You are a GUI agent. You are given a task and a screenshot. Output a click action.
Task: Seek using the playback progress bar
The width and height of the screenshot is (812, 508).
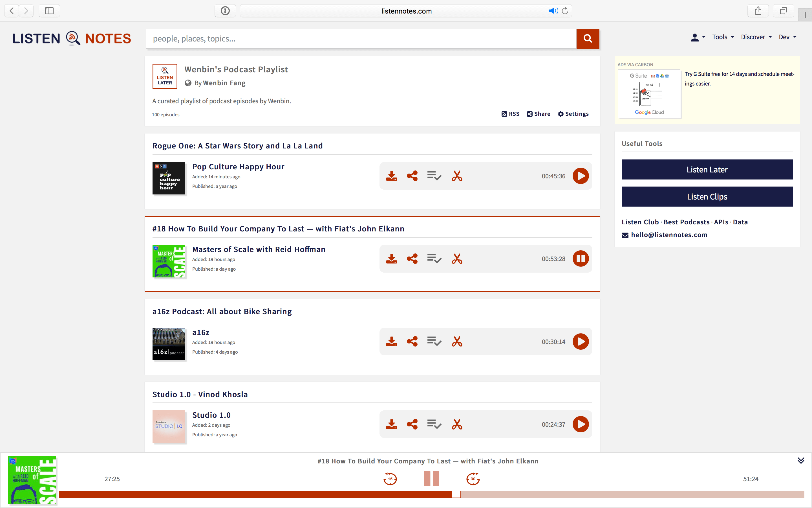pos(431,494)
